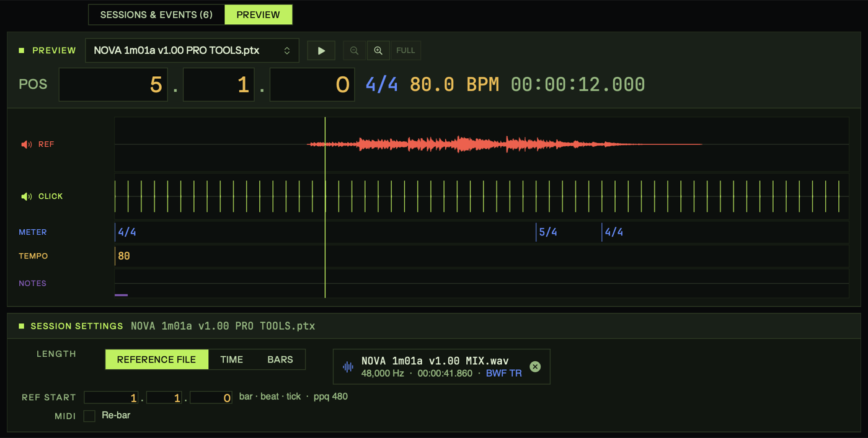
Task: Zoom in the preview timeline
Action: (x=378, y=51)
